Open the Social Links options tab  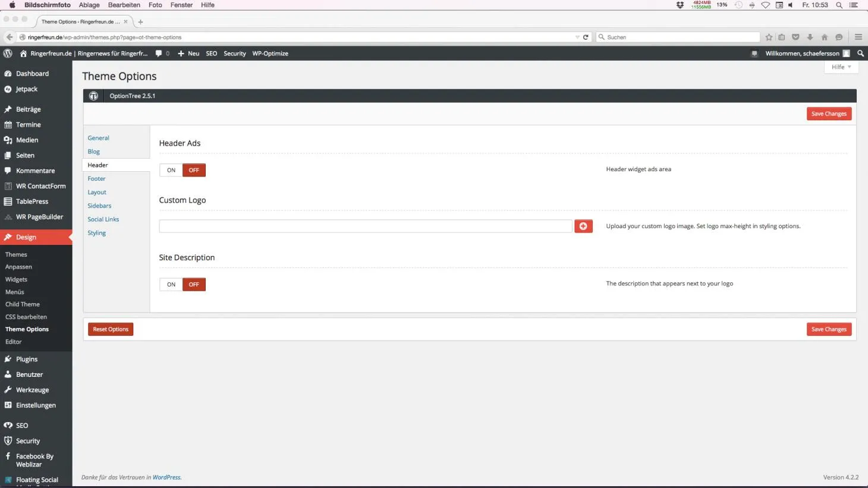tap(103, 219)
